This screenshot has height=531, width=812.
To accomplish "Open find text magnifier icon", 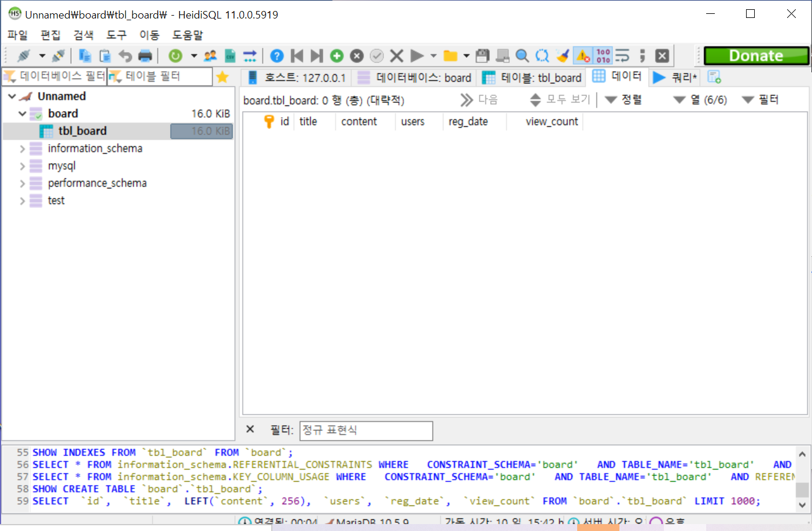I will point(522,56).
